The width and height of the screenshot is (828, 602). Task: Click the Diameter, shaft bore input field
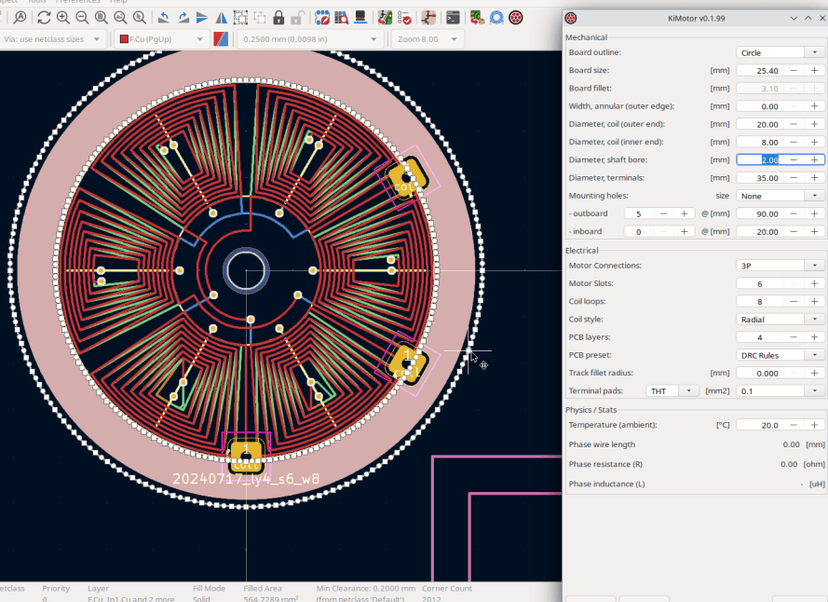coord(760,159)
